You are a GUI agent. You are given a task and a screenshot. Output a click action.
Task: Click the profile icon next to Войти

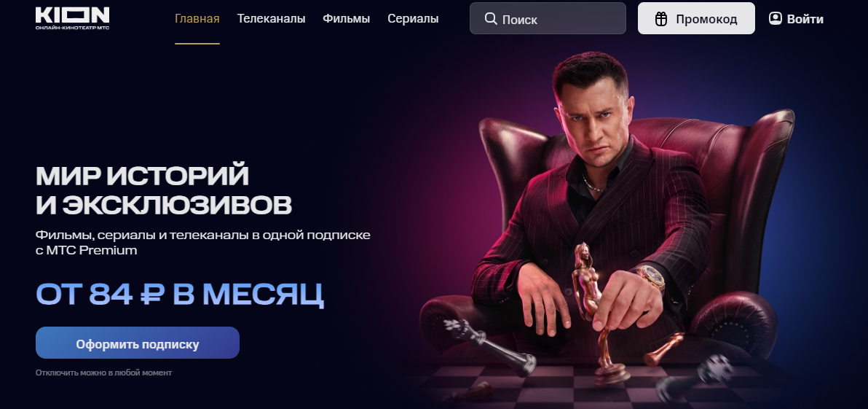[x=775, y=18]
